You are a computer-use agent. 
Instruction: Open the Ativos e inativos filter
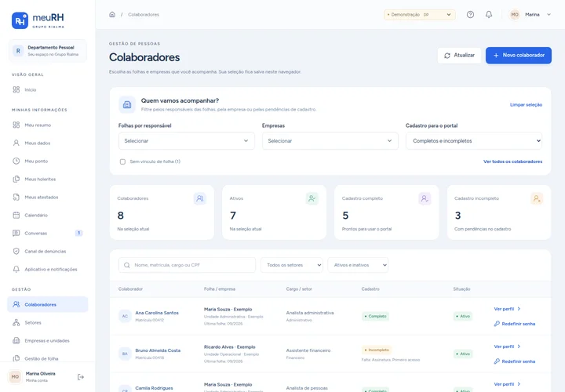[358, 265]
